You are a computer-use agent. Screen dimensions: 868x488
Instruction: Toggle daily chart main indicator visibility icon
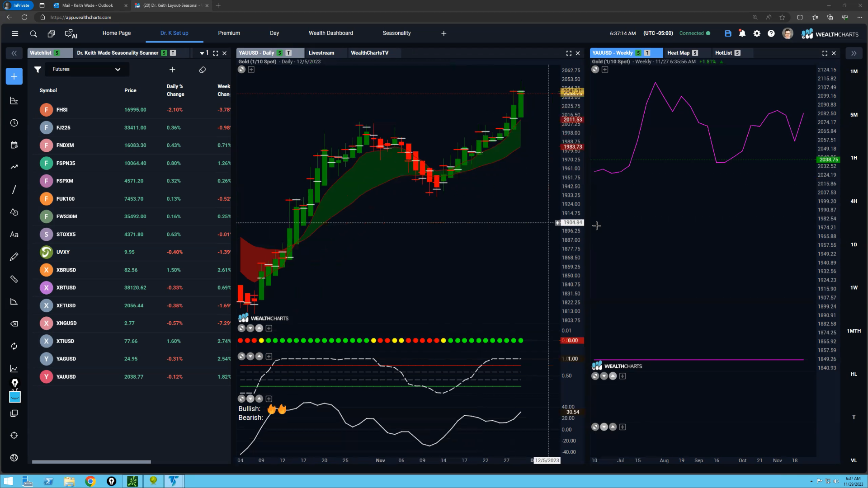pos(242,70)
